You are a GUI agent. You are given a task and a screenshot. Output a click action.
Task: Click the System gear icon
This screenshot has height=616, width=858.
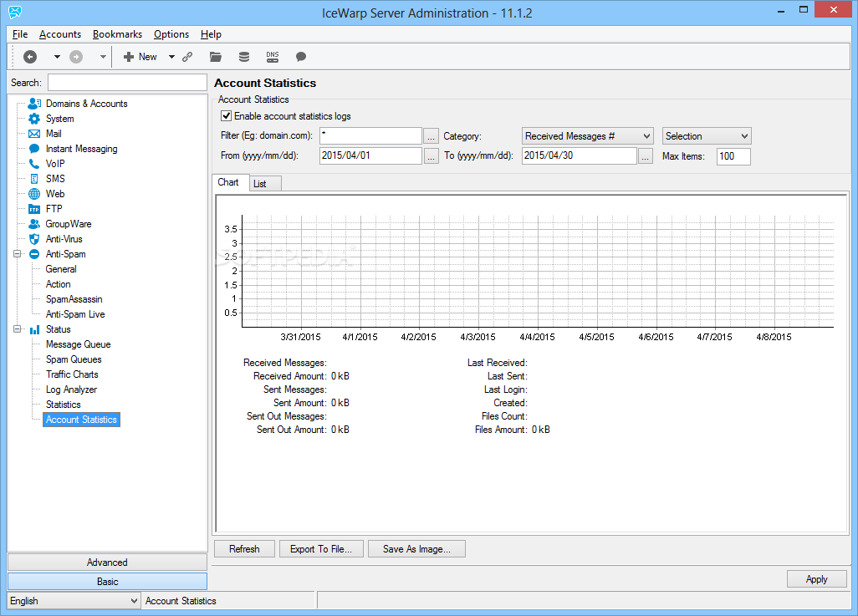pos(34,119)
